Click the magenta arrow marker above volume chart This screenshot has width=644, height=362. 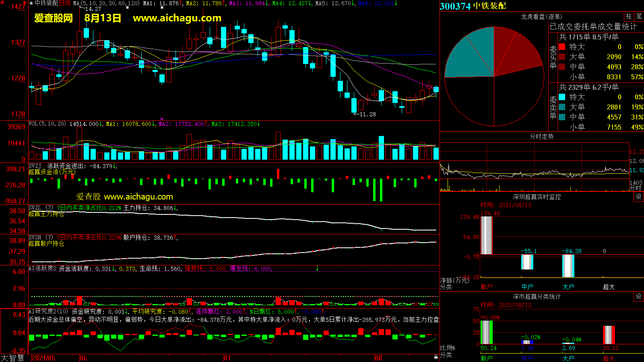coord(161,119)
